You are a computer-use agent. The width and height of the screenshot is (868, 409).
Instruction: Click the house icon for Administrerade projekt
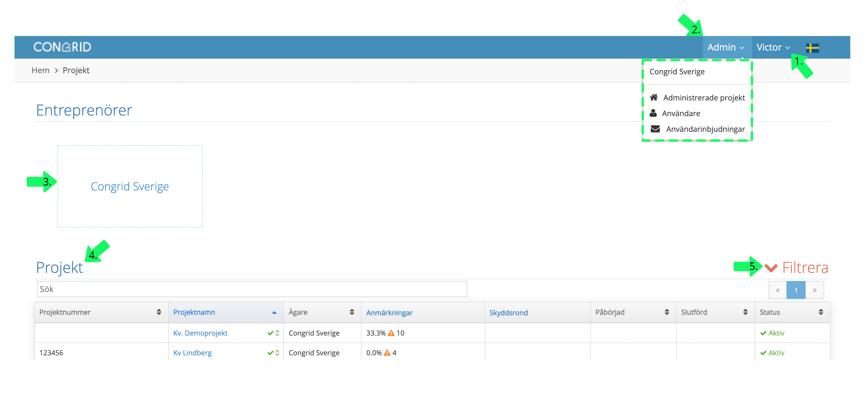click(654, 97)
